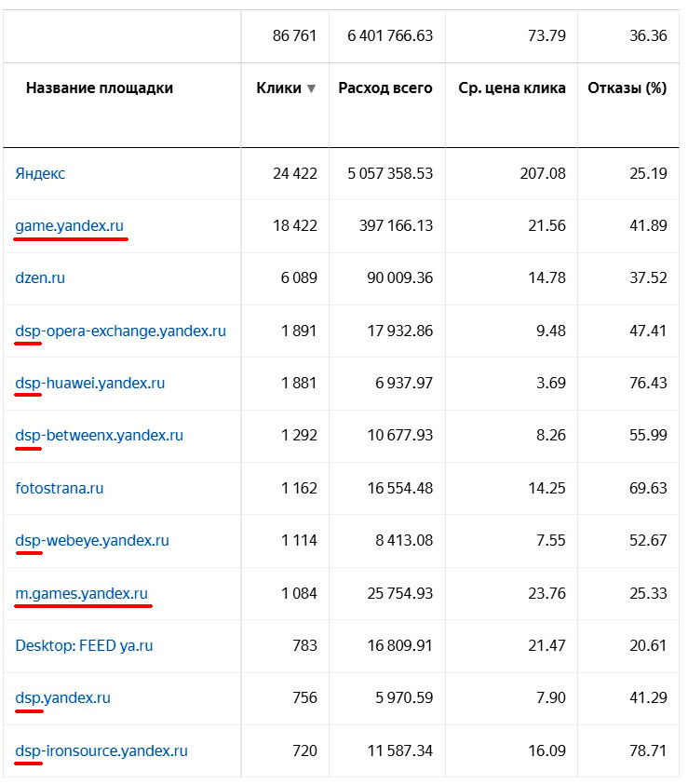This screenshot has height=784, width=688.
Task: Open the m.games.yandex.ru link
Action: [82, 593]
